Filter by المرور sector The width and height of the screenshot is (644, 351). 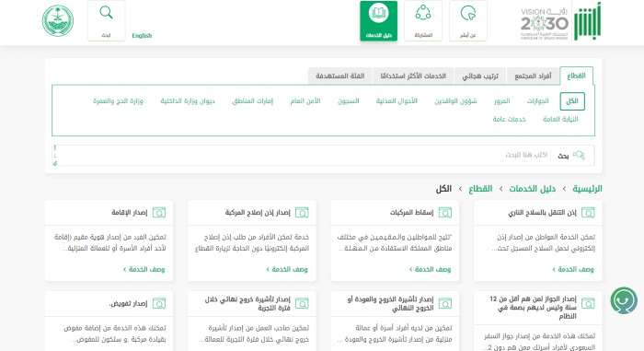(x=502, y=101)
